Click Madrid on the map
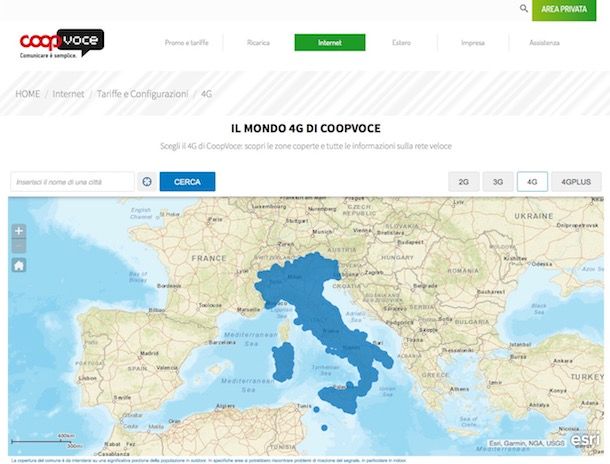The height and width of the screenshot is (464, 610). pyautogui.click(x=149, y=354)
